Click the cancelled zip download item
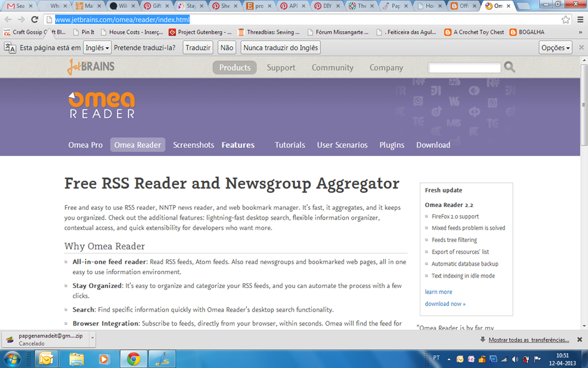Screen dimensions: 588x368 coord(46,339)
